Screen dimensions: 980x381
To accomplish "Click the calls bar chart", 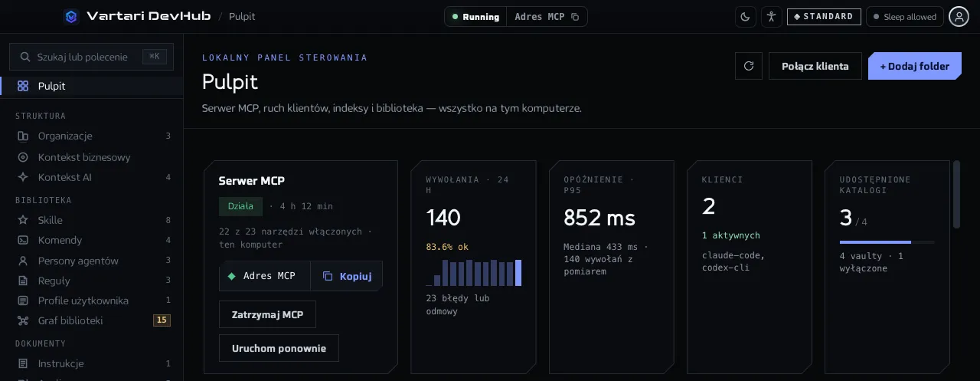I will [x=474, y=272].
